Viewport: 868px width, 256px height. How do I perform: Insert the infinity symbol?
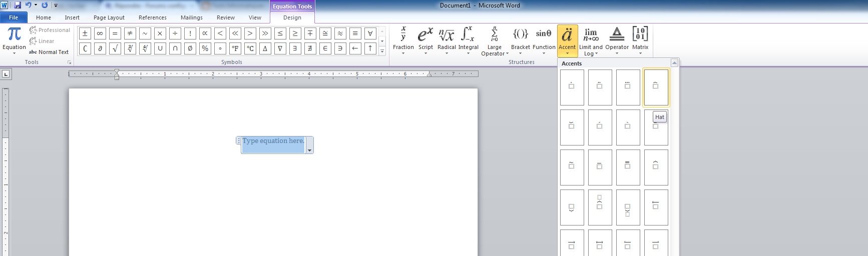click(x=100, y=33)
